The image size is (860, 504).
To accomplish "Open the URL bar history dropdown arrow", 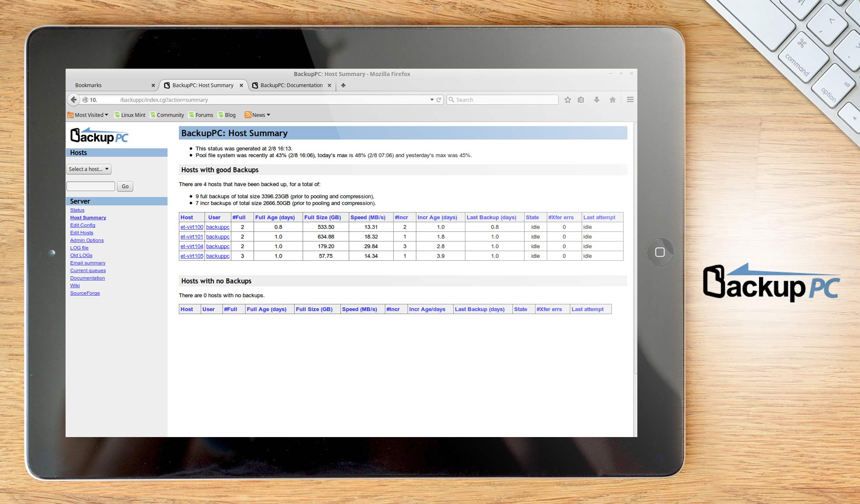I will click(432, 100).
